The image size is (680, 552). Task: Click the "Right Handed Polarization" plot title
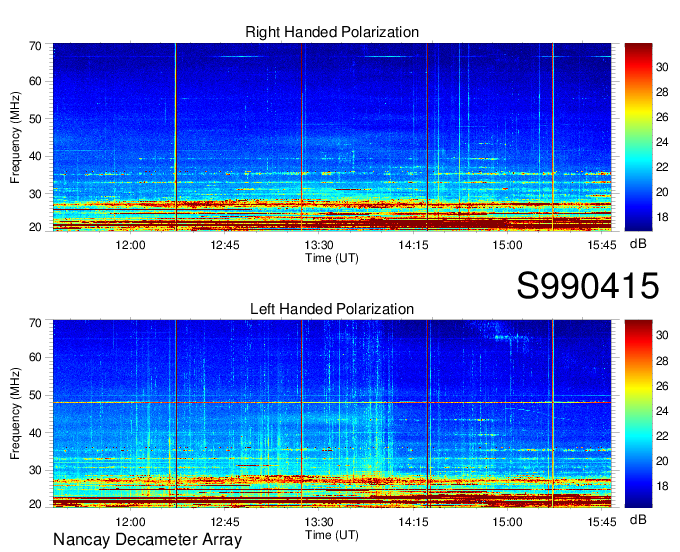click(x=332, y=32)
